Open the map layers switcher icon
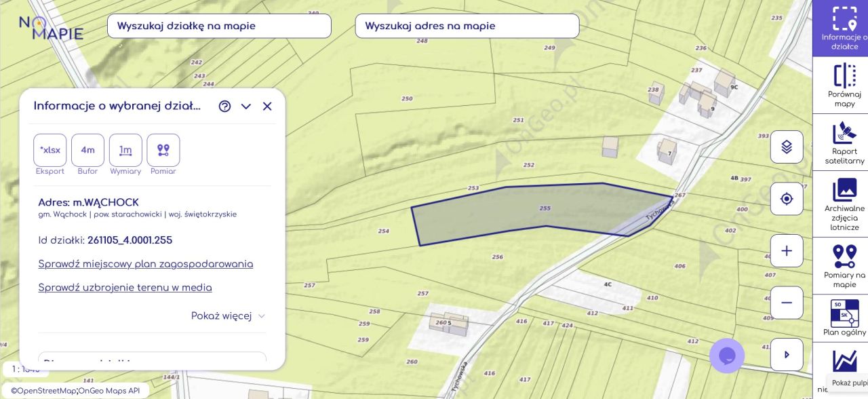Screen dimensions: 868x399 [x=786, y=147]
